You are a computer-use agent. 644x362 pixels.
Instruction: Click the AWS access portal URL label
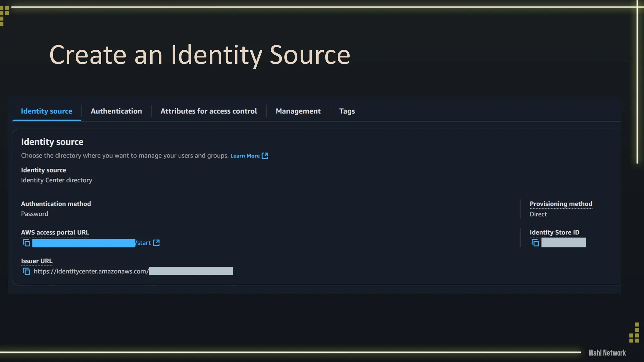click(x=55, y=233)
